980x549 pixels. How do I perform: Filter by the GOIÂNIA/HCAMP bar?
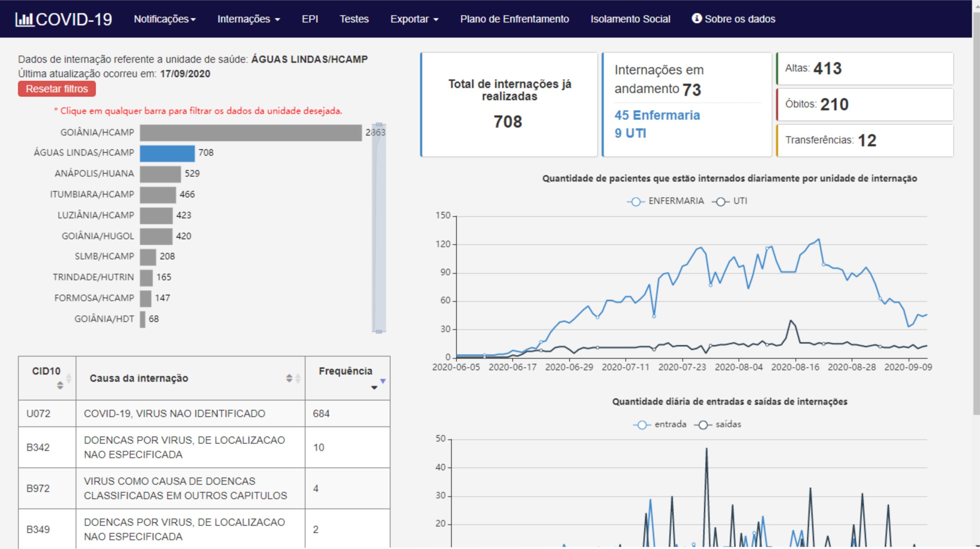coord(251,132)
